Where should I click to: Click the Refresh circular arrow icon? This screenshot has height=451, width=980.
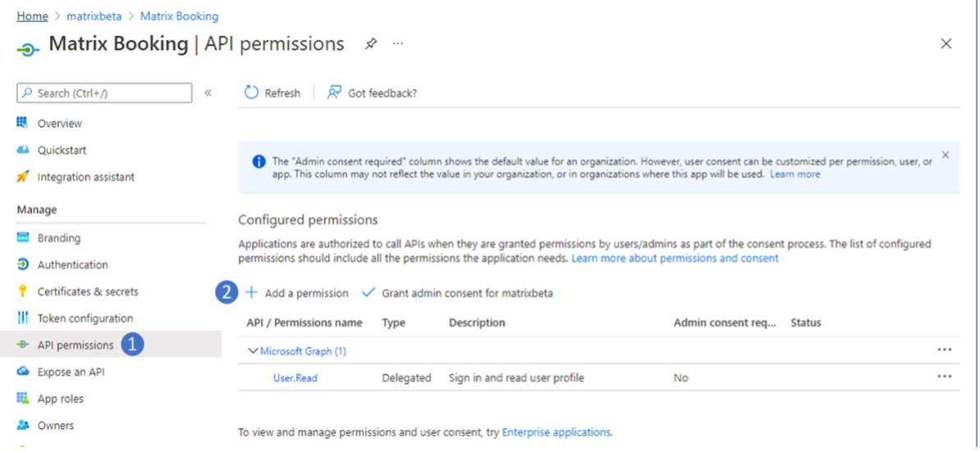point(251,93)
